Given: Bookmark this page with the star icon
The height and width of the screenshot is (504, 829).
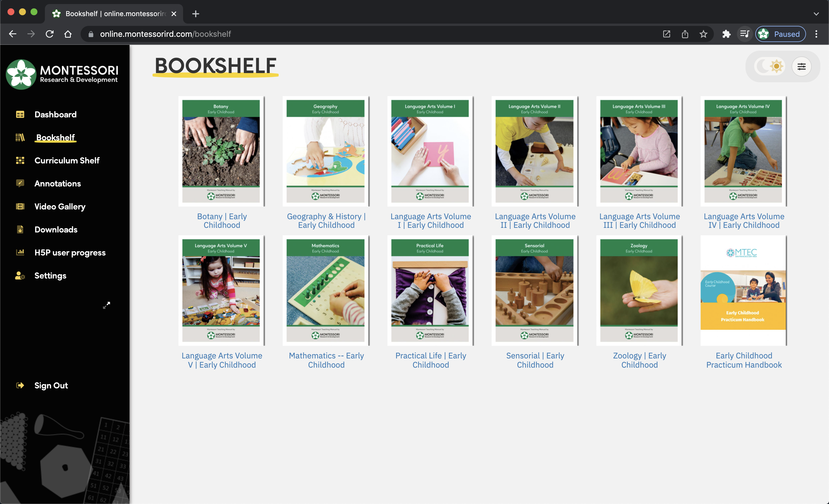Looking at the screenshot, I should pos(703,34).
